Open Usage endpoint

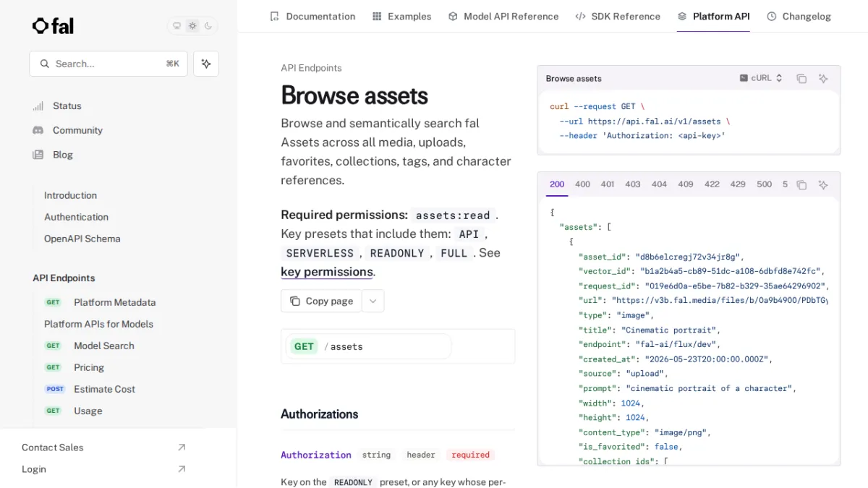88,411
